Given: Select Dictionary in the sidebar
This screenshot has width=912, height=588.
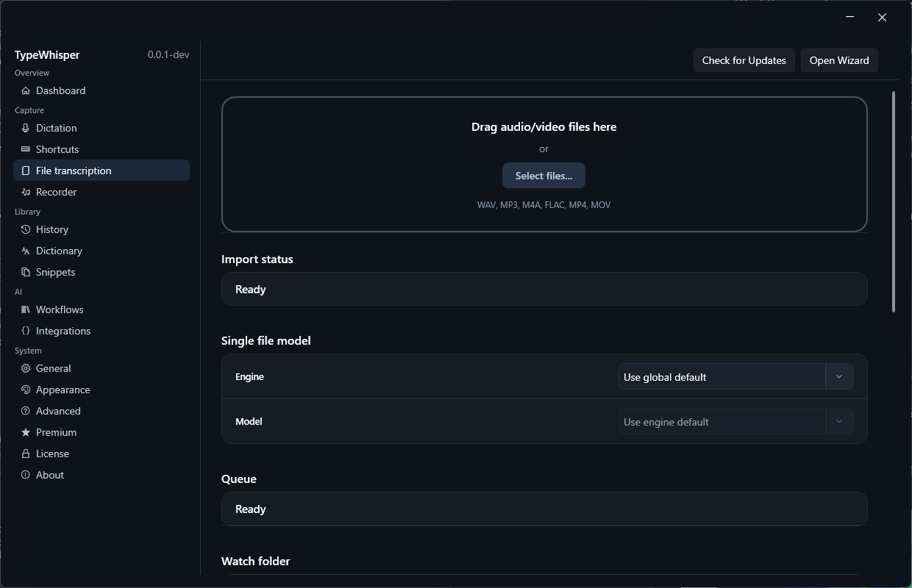Looking at the screenshot, I should coord(101,251).
